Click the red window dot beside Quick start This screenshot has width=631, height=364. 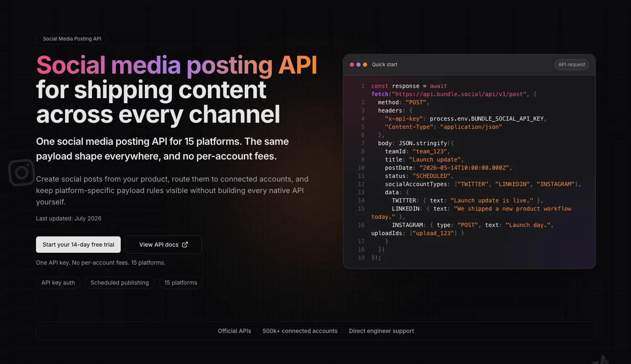tap(352, 65)
